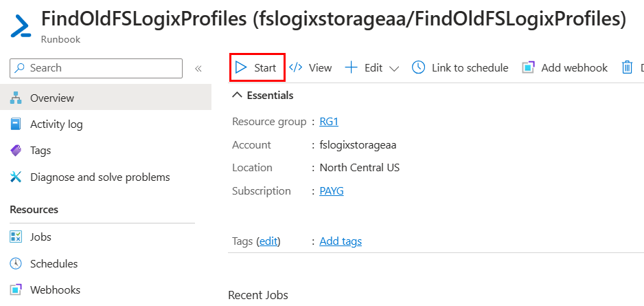Click the Jobs icon in Resources

tap(16, 237)
